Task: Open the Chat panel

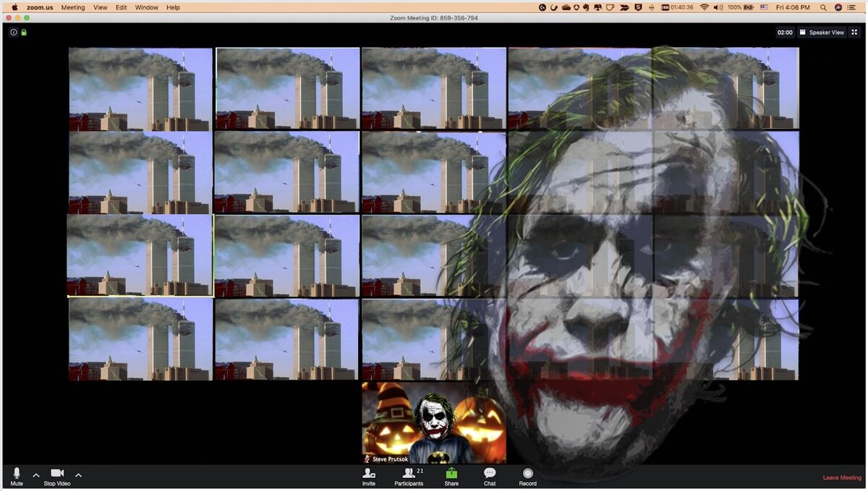Action: [490, 477]
